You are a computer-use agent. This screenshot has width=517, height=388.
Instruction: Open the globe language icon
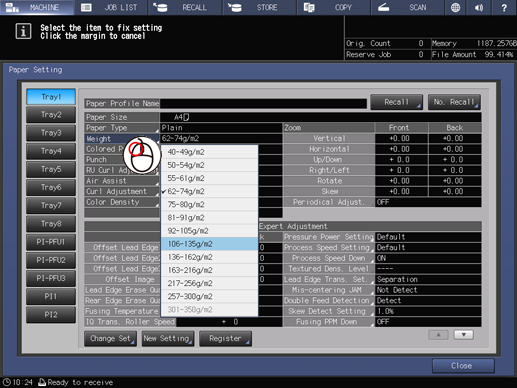coord(455,7)
